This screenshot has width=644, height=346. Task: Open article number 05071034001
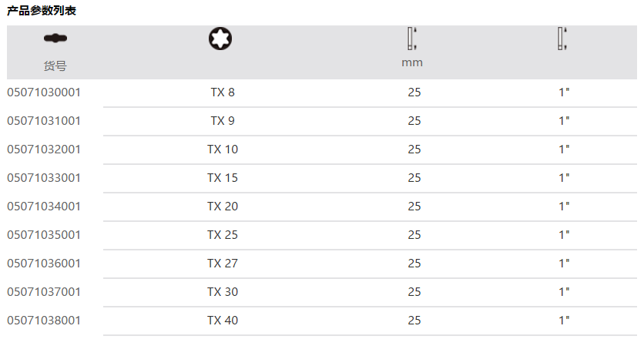44,207
